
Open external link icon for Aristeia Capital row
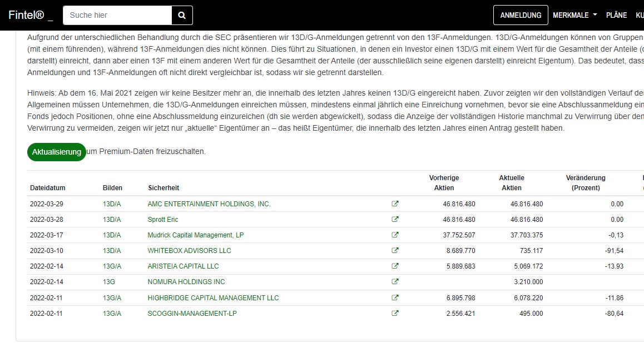point(395,266)
